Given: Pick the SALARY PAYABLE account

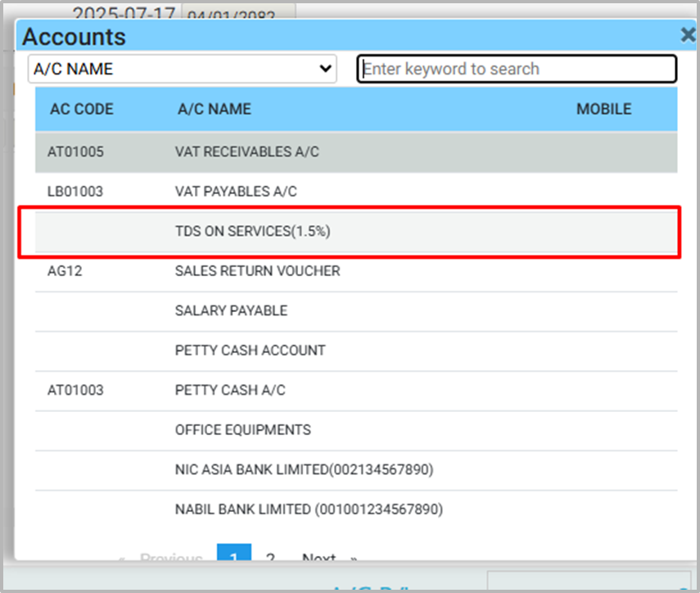Looking at the screenshot, I should coord(231,311).
